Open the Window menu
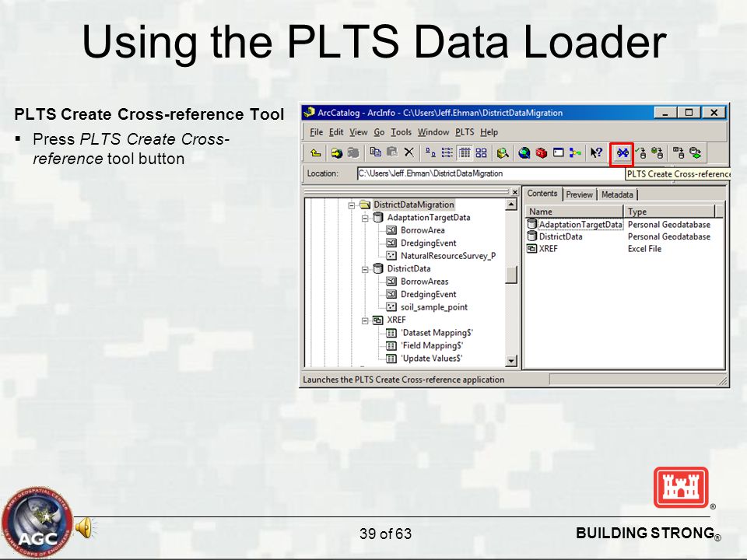 (433, 132)
